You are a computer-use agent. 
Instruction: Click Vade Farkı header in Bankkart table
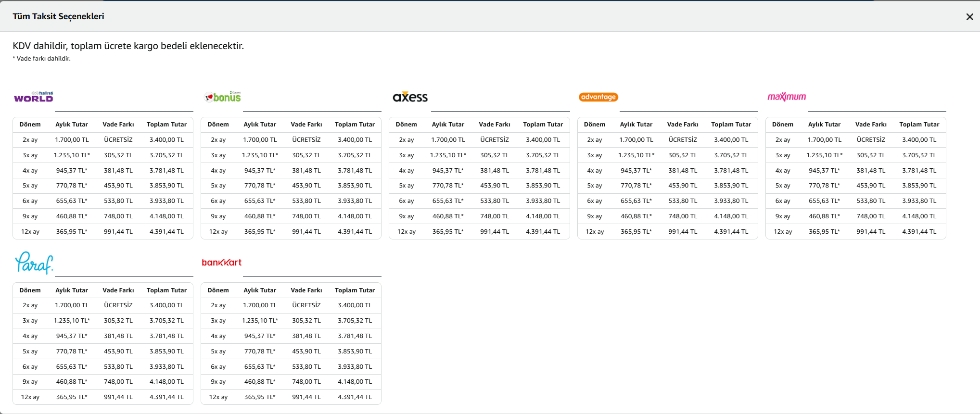(306, 290)
